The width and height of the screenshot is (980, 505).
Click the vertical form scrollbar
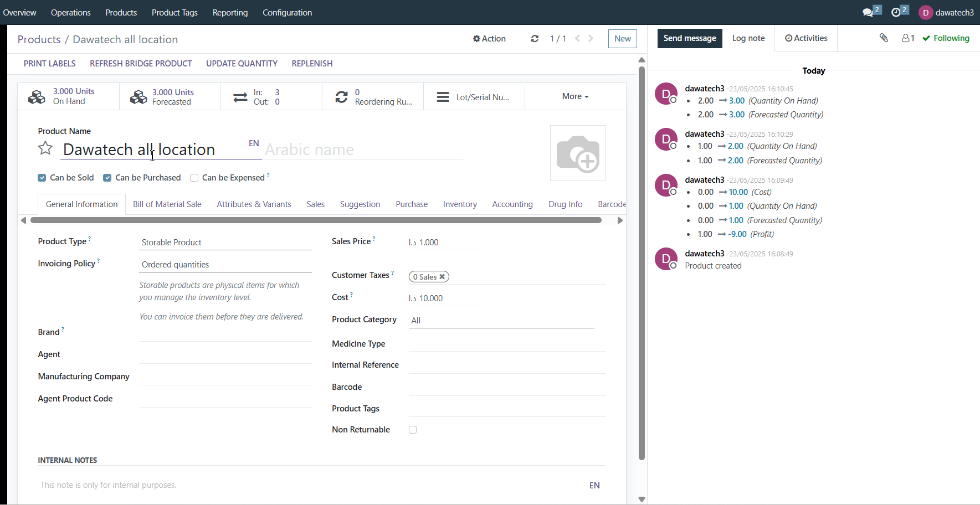tap(642, 263)
